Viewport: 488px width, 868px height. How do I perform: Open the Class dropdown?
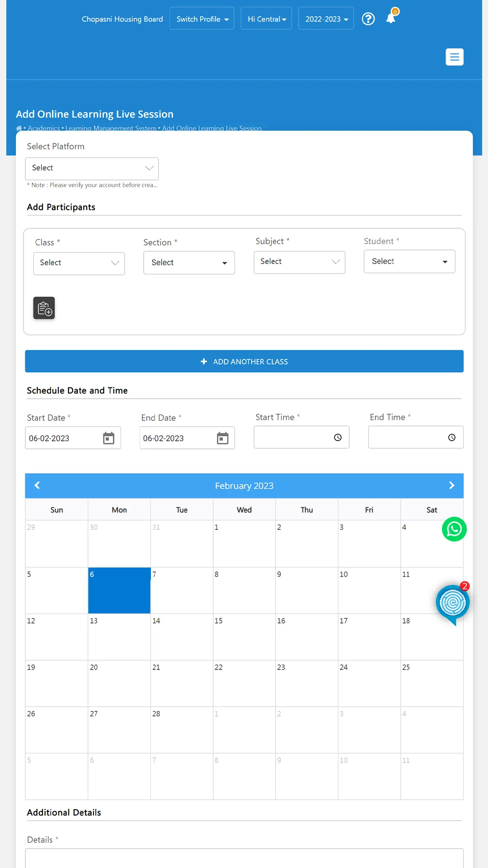79,264
